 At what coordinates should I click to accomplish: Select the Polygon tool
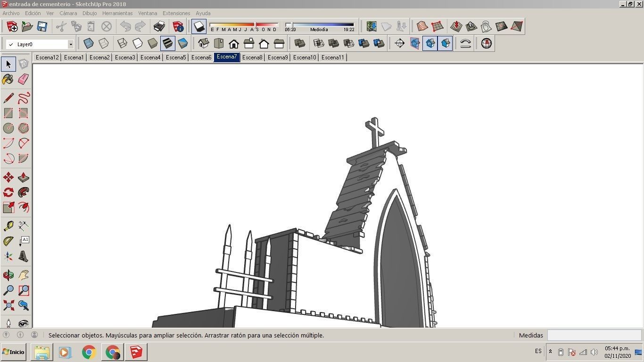[23, 128]
